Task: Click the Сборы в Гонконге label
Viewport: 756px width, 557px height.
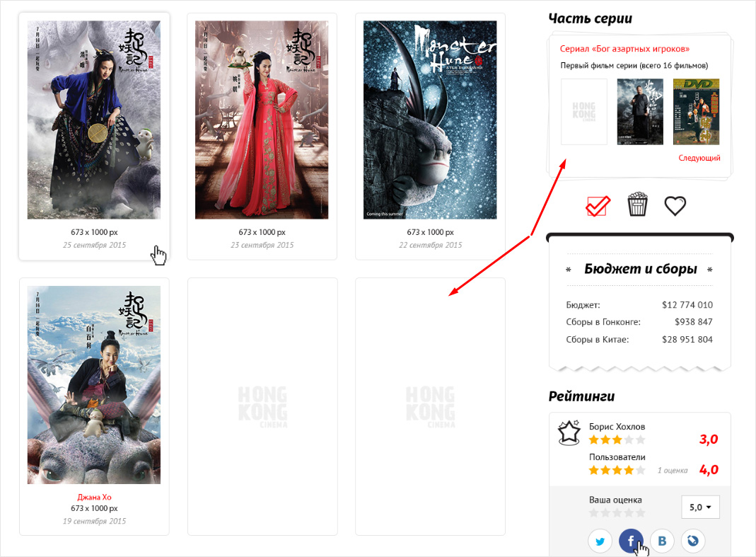Action: (x=603, y=322)
